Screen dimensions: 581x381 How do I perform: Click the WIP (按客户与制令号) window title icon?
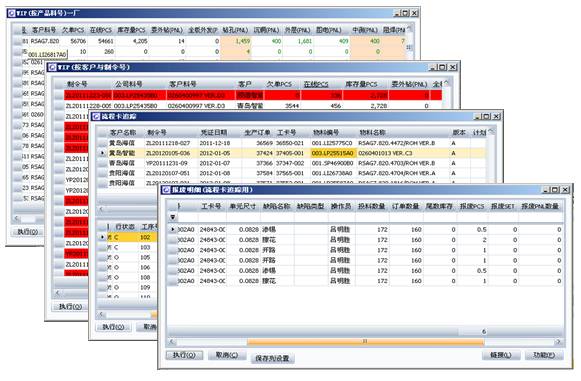[x=52, y=67]
